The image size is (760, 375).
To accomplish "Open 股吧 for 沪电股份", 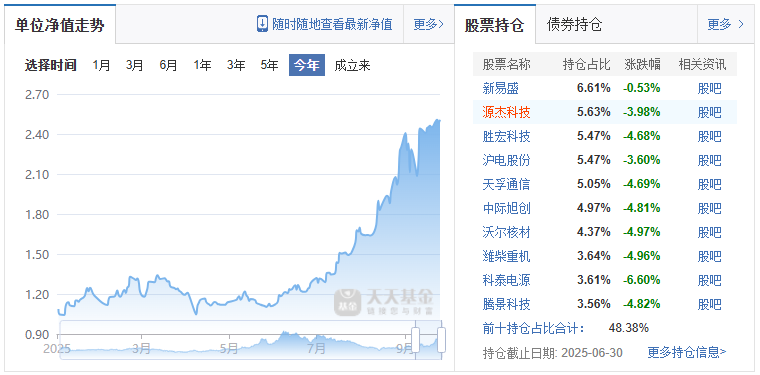I will [710, 160].
